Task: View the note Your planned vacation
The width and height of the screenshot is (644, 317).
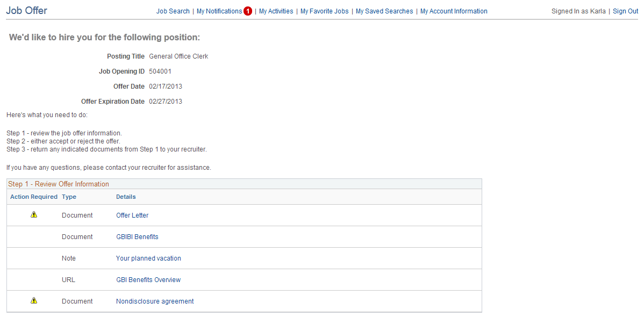Action: click(x=148, y=258)
